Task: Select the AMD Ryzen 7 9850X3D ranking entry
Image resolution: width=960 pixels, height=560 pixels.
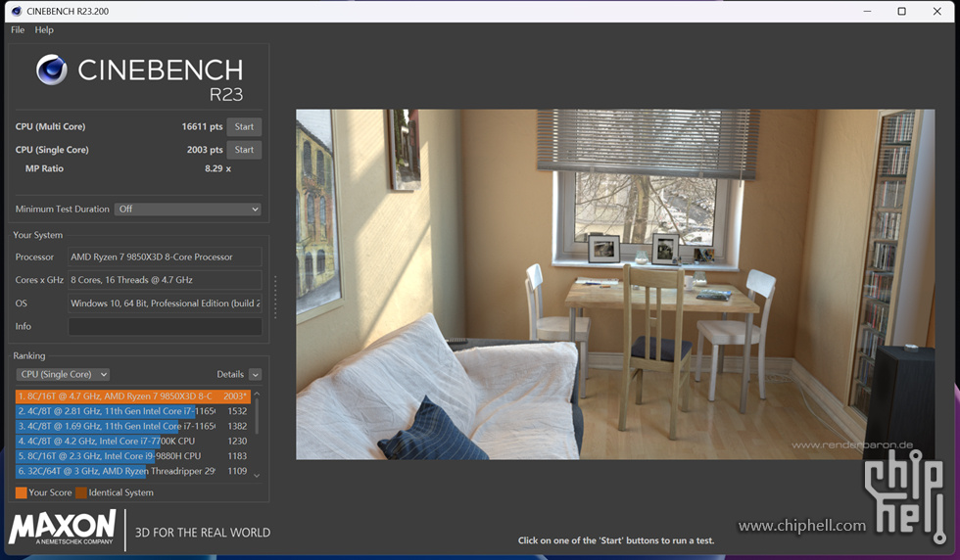Action: [118, 397]
